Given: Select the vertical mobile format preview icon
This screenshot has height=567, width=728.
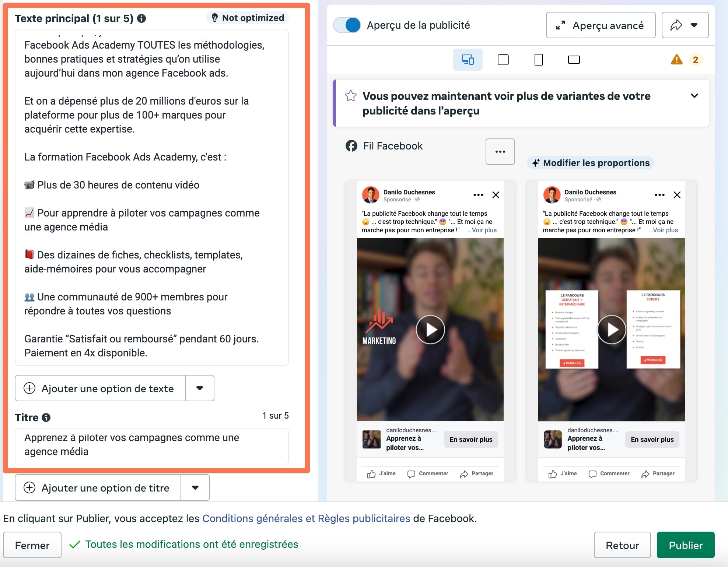Looking at the screenshot, I should 538,59.
